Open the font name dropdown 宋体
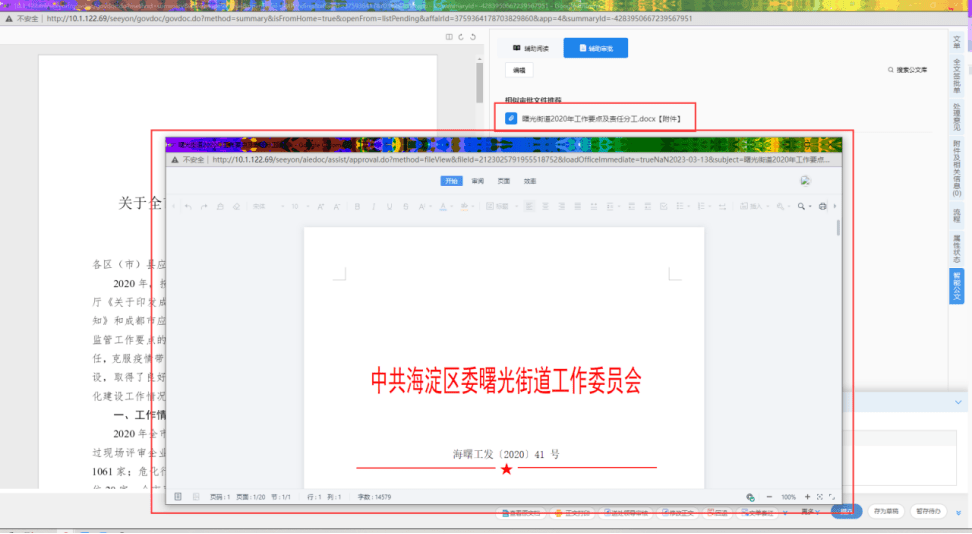The image size is (972, 534). pos(269,207)
